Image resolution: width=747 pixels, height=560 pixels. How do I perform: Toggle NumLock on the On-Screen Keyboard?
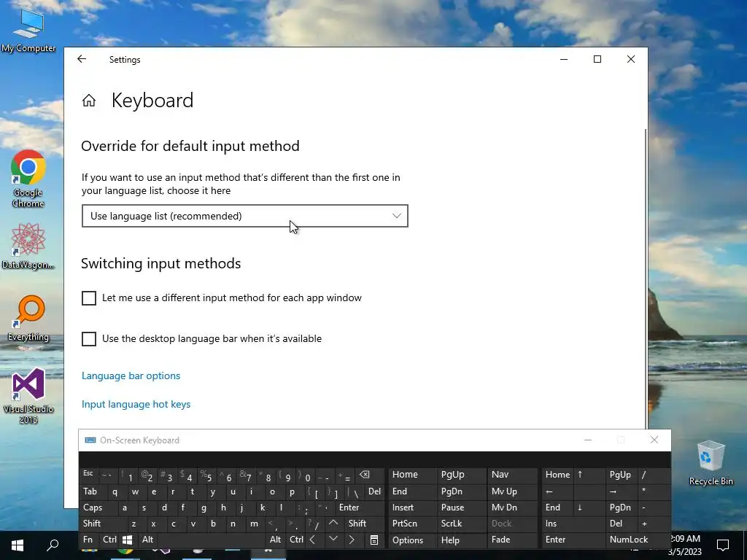point(638,540)
